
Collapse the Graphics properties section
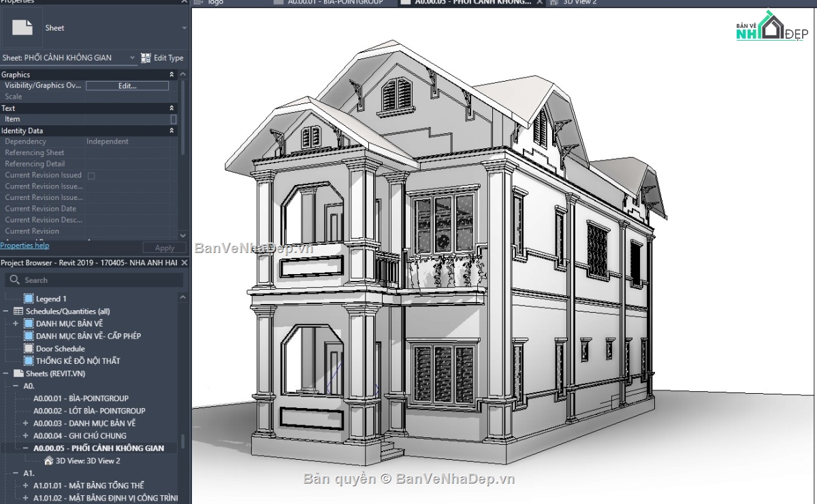click(x=172, y=74)
